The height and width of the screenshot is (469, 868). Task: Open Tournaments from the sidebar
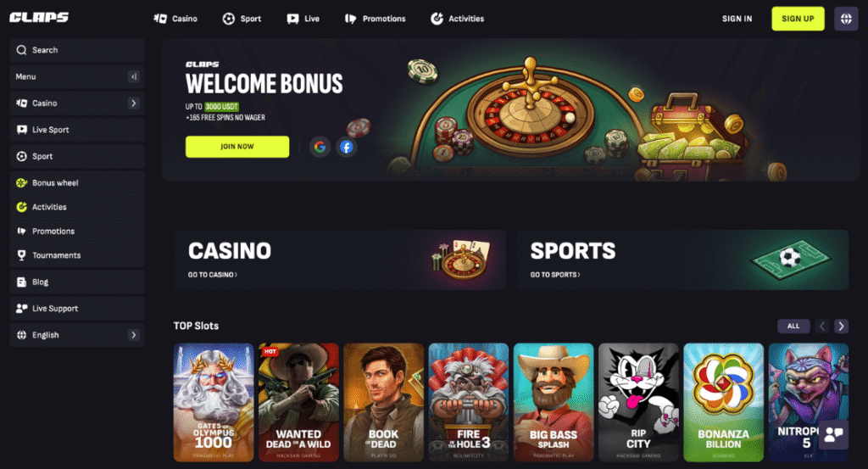[77, 255]
